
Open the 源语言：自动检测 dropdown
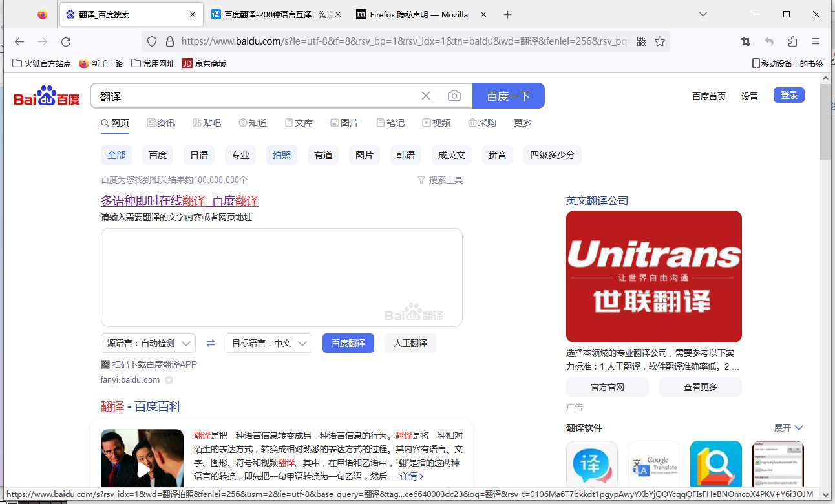point(149,343)
